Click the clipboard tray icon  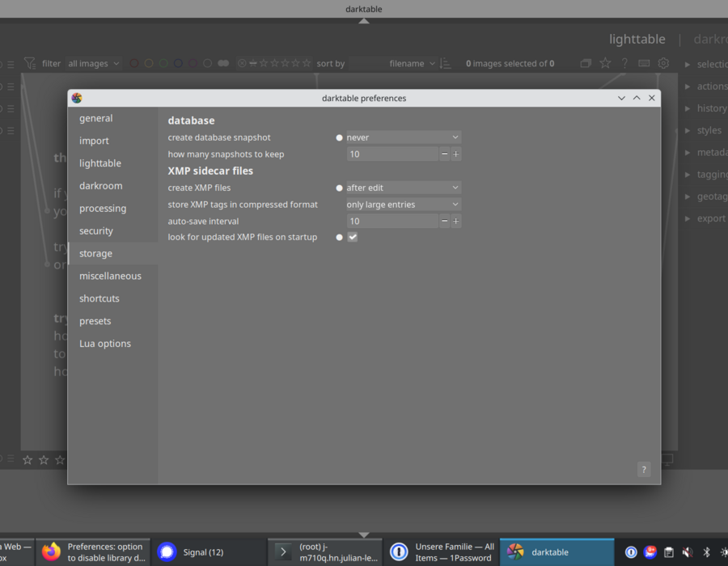[x=669, y=552]
